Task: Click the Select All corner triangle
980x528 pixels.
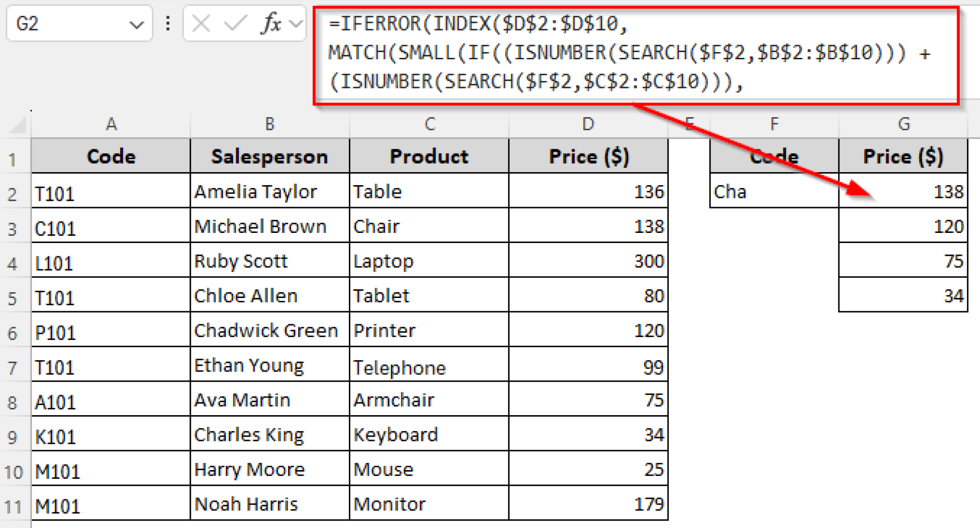Action: tap(18, 125)
